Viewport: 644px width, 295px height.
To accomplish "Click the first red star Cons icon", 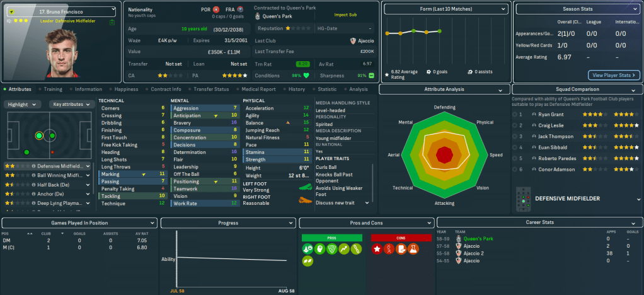I will pyautogui.click(x=378, y=250).
